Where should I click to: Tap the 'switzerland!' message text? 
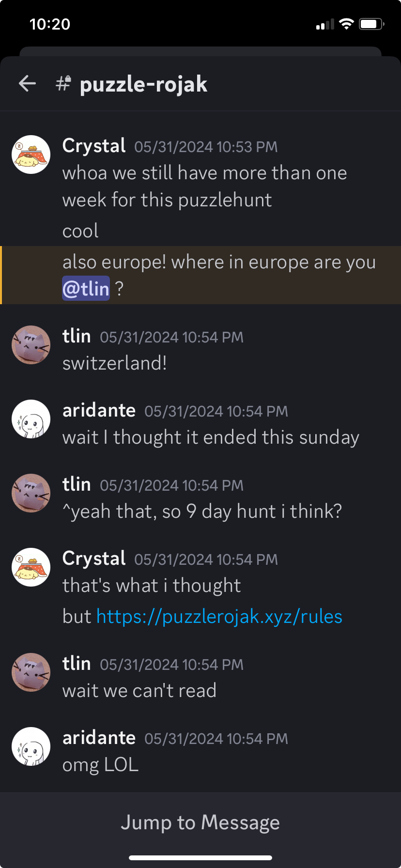[115, 363]
